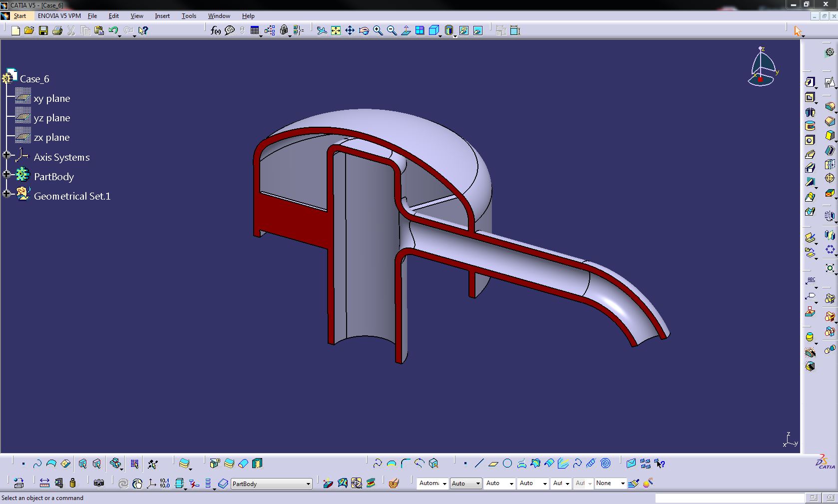Select the Pocket tool
The height and width of the screenshot is (504, 838).
point(810,97)
